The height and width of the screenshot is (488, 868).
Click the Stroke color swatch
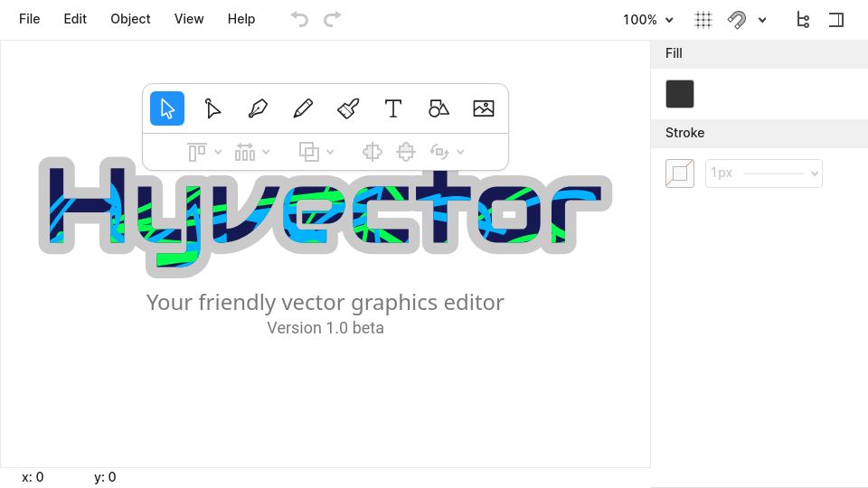tap(680, 174)
